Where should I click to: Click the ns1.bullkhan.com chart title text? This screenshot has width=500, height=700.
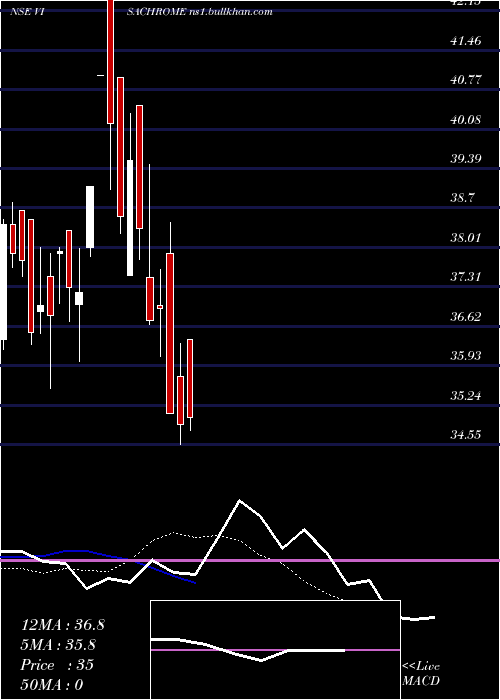click(229, 12)
